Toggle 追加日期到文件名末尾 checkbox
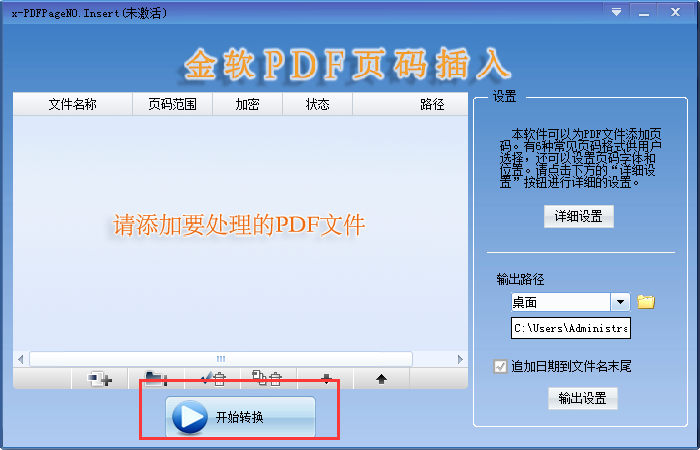Image resolution: width=700 pixels, height=450 pixels. coord(500,367)
